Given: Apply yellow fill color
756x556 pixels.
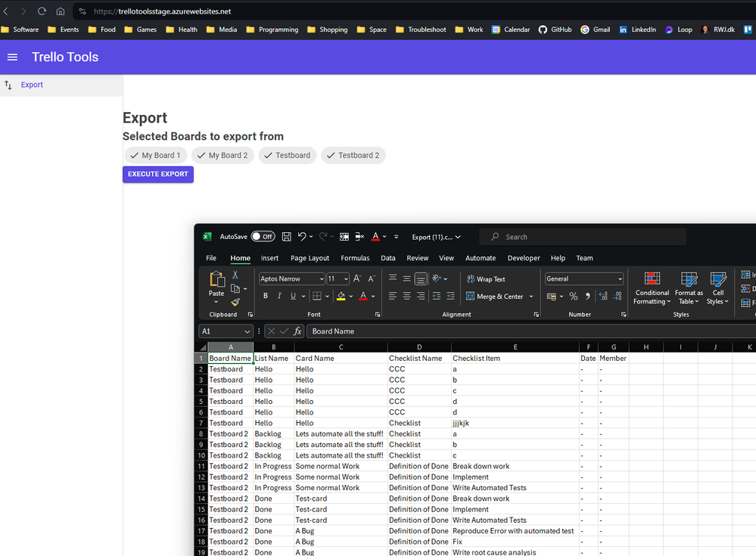Looking at the screenshot, I should click(x=341, y=296).
